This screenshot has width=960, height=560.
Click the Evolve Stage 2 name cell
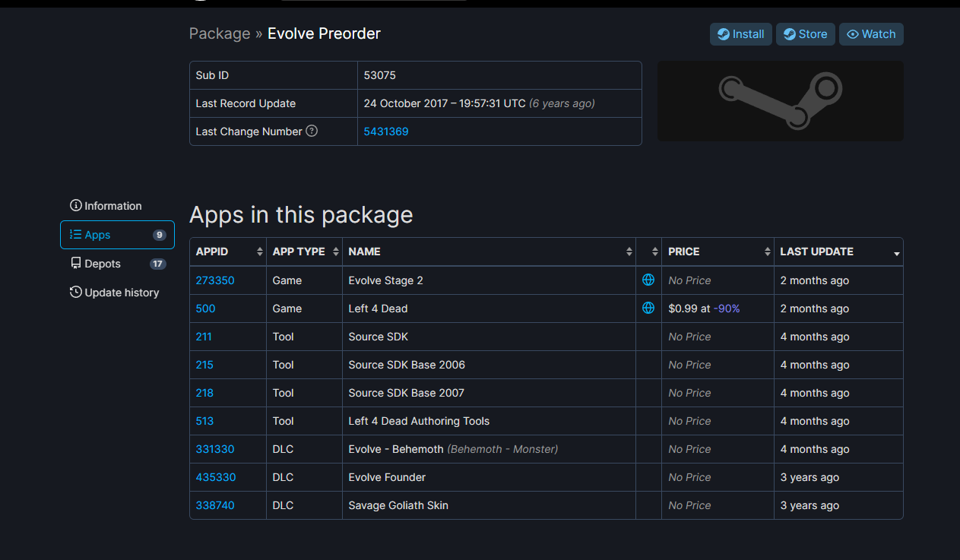click(489, 280)
